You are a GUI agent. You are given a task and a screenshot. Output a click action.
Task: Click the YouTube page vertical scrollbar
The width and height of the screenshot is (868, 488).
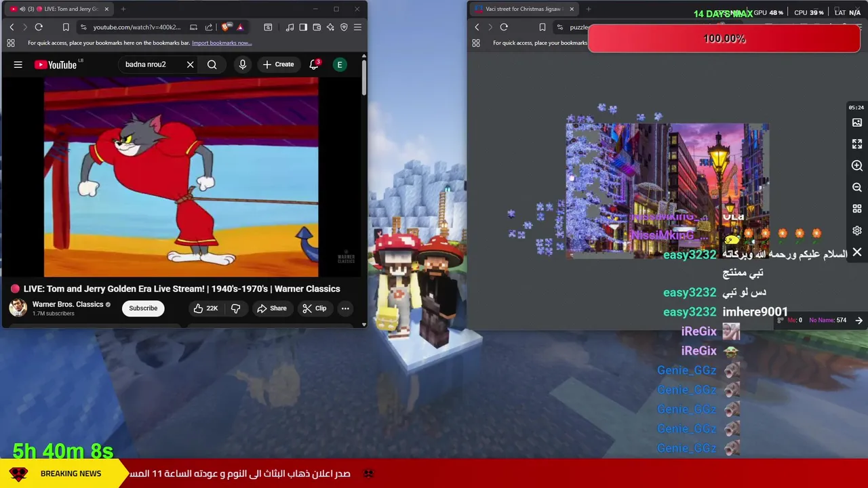click(364, 78)
